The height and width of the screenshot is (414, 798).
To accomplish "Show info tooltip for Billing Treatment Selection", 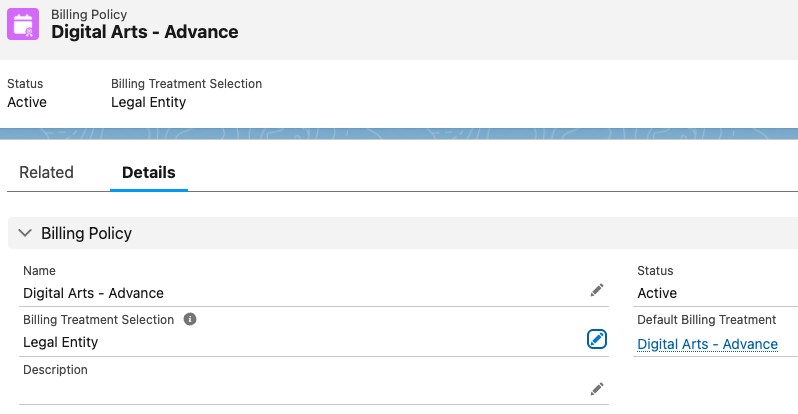I will pos(190,320).
